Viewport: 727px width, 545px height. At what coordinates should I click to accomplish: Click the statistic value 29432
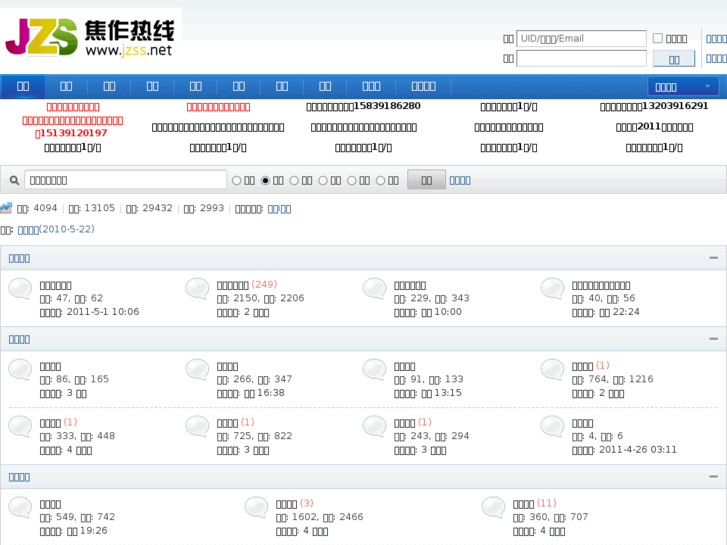[158, 208]
